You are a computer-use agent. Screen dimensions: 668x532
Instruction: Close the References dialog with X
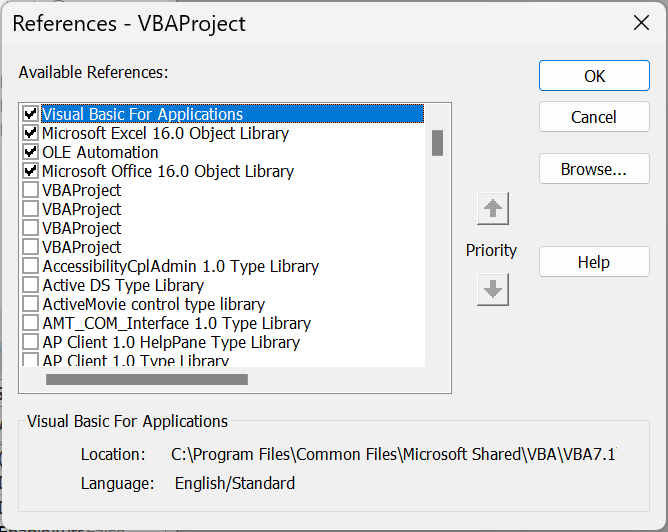point(641,23)
